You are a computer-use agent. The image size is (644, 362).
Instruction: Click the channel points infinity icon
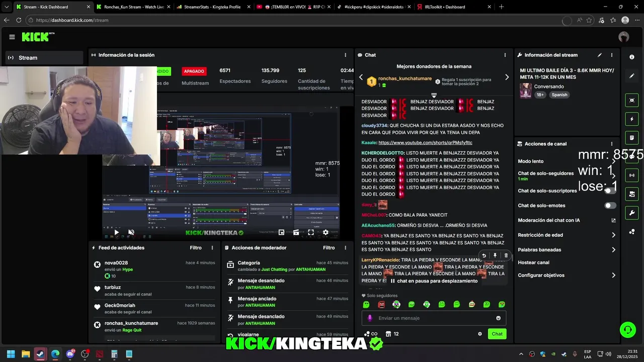(x=371, y=334)
